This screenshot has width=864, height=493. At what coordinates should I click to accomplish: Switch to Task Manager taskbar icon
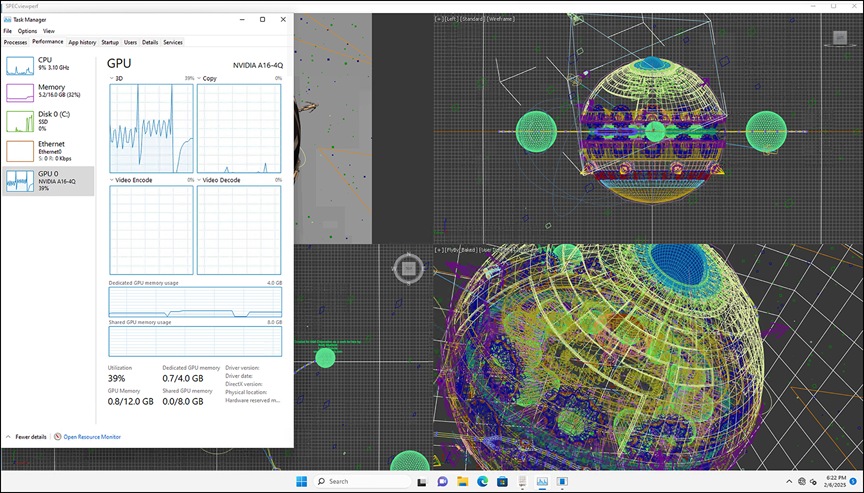coord(542,481)
